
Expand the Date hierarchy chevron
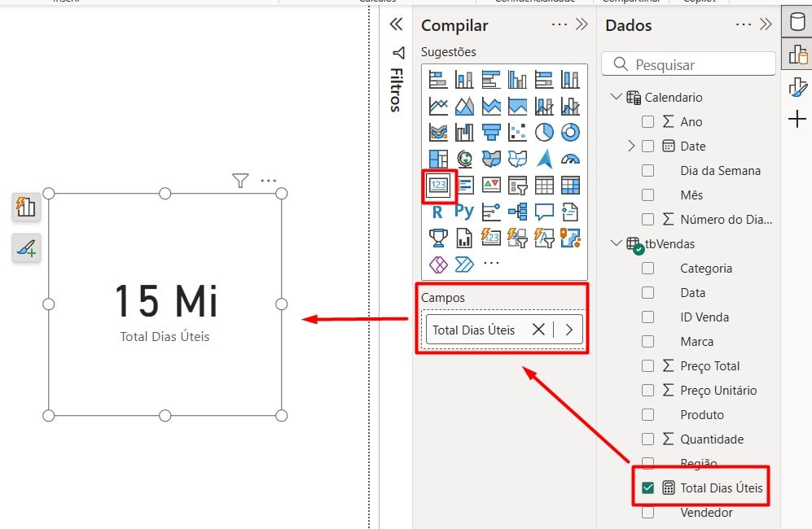click(x=630, y=146)
